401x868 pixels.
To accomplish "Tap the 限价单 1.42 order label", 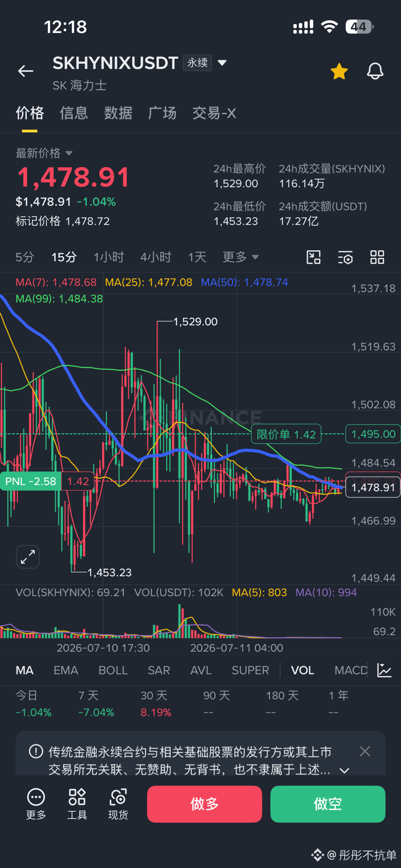I will click(x=286, y=434).
